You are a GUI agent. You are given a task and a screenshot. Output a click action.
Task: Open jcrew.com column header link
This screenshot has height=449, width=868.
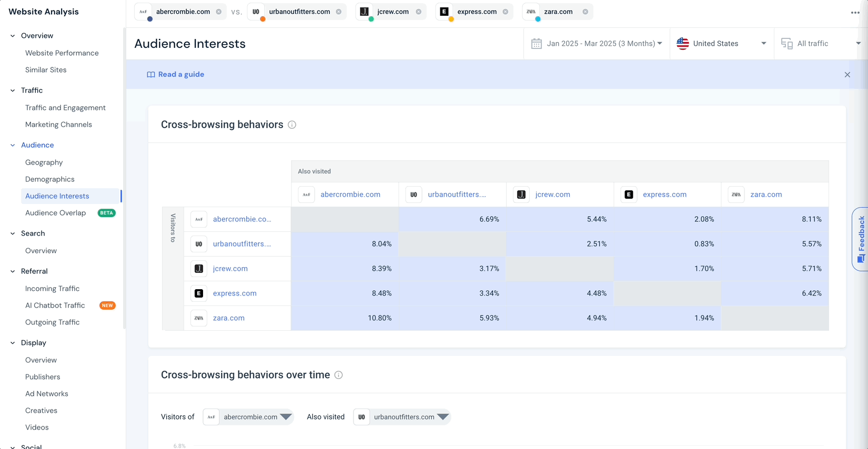click(552, 195)
